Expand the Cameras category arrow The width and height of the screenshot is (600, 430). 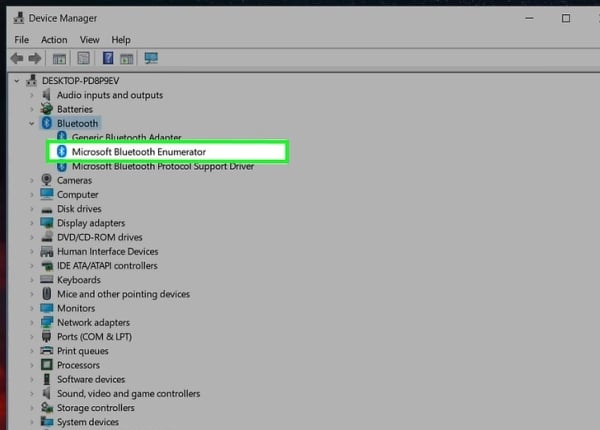click(x=32, y=180)
